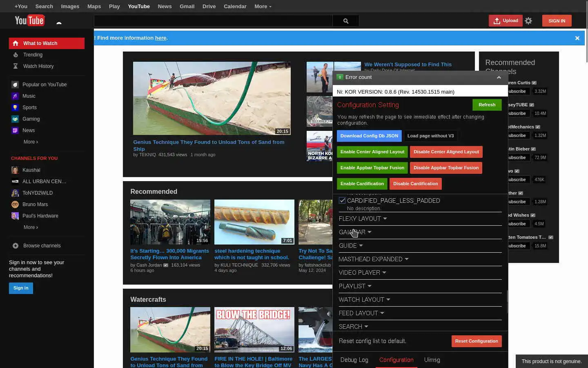Click the Trending flame icon
Image resolution: width=588 pixels, height=368 pixels.
point(16,55)
